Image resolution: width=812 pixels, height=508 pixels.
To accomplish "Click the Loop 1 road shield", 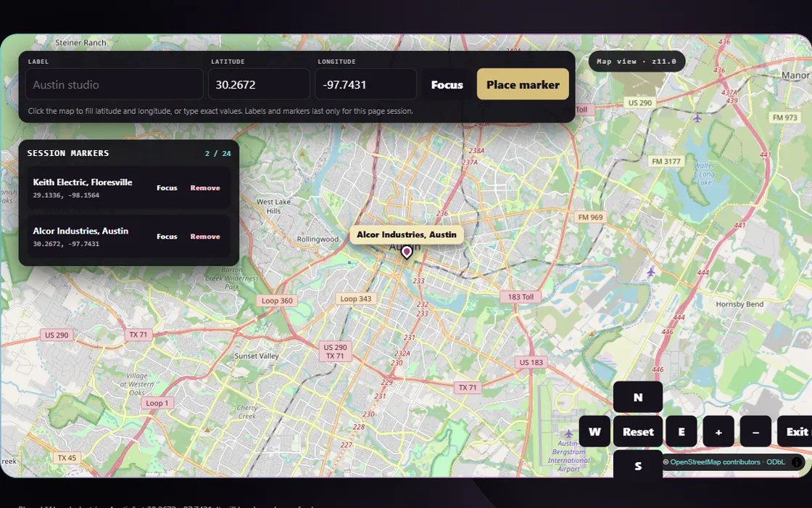I will (157, 403).
